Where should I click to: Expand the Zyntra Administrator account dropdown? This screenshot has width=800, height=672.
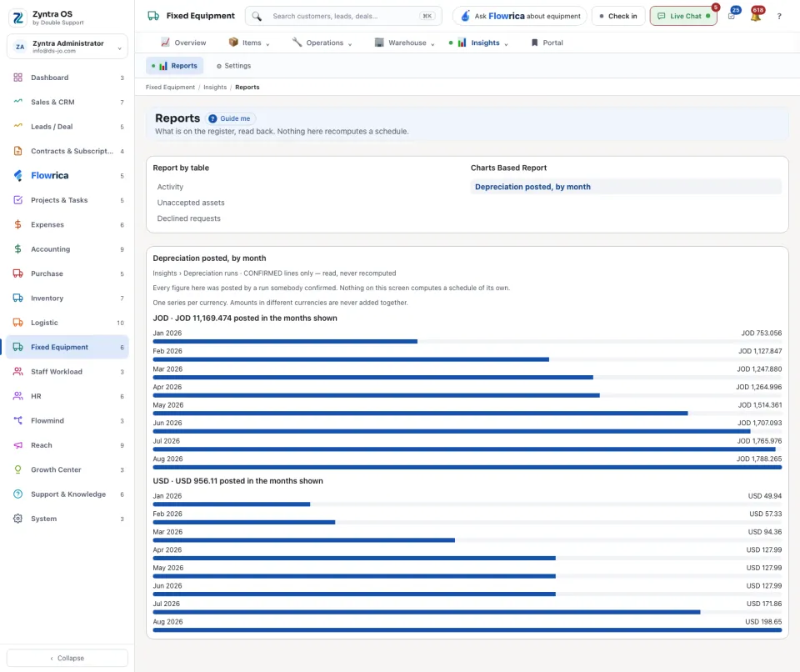(x=67, y=47)
